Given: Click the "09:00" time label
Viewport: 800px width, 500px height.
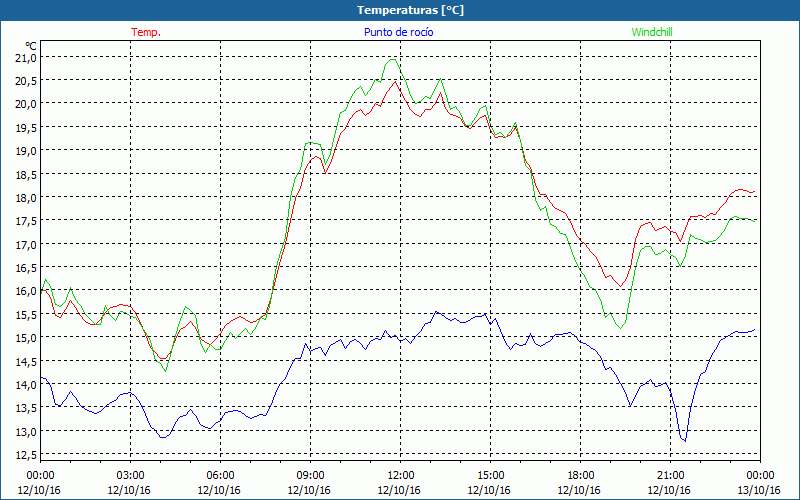Looking at the screenshot, I should (310, 476).
